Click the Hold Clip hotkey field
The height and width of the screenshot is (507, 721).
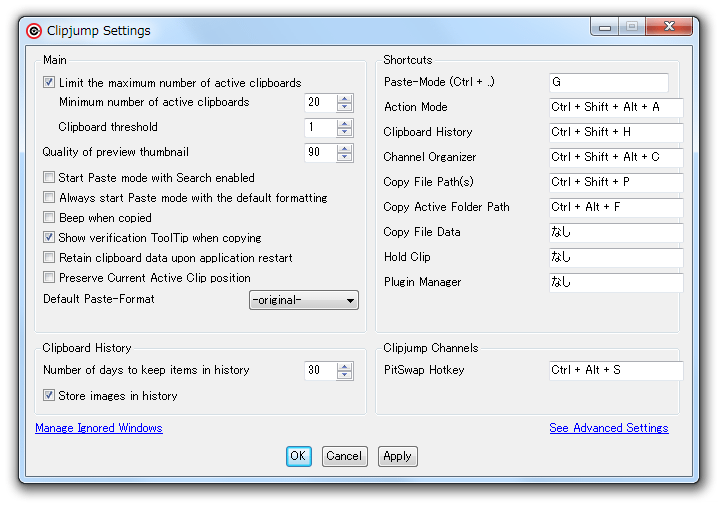click(616, 257)
